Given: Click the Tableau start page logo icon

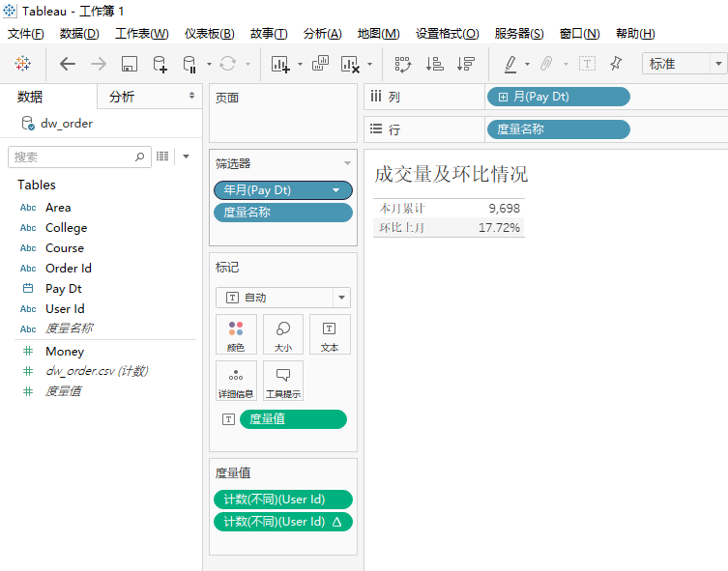Looking at the screenshot, I should point(23,64).
